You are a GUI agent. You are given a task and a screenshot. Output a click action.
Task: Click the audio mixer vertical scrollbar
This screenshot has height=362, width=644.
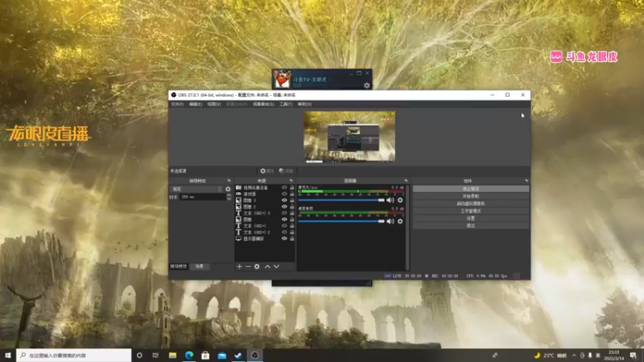(407, 227)
